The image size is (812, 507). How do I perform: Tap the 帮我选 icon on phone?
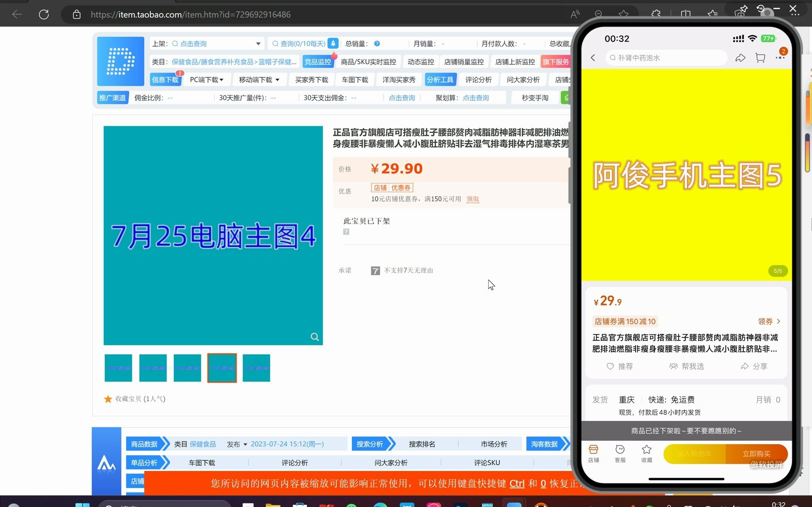[x=673, y=366]
